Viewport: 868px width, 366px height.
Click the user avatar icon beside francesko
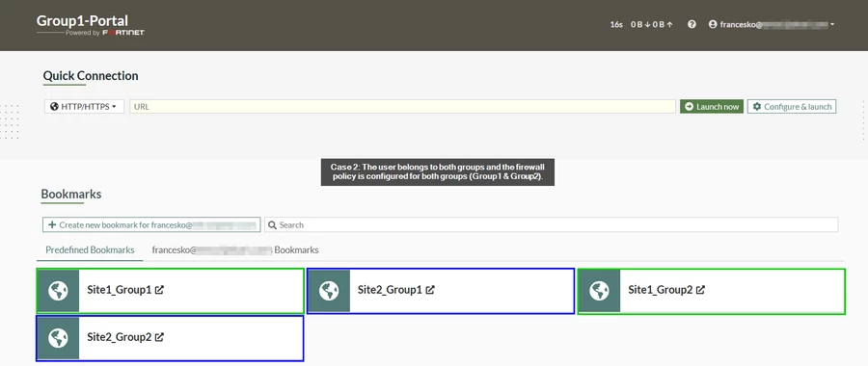(713, 24)
